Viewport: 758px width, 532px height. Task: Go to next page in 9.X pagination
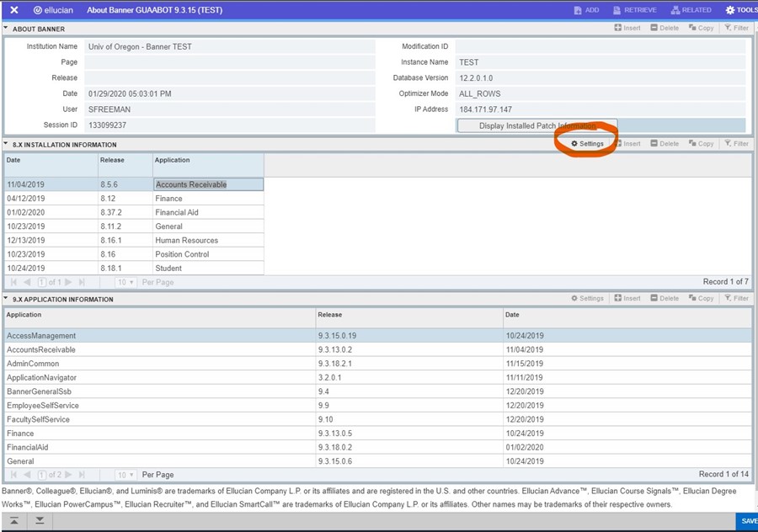coord(68,475)
